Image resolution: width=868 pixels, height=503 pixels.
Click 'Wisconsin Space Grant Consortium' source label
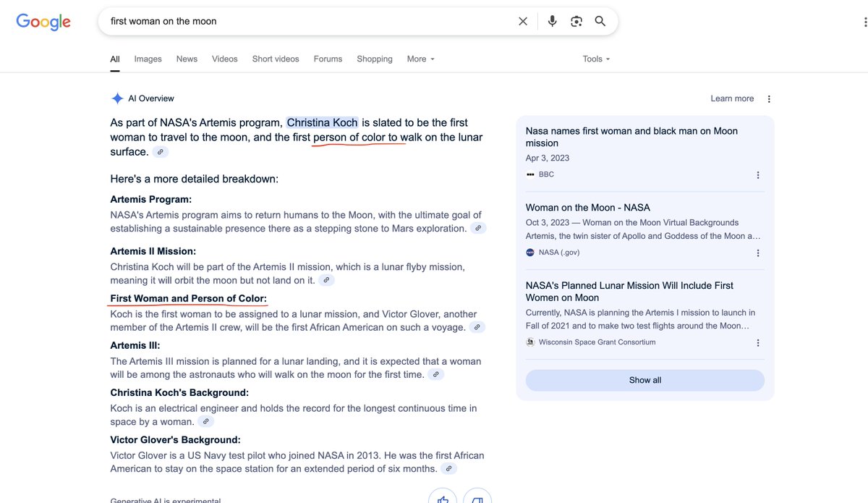[597, 342]
